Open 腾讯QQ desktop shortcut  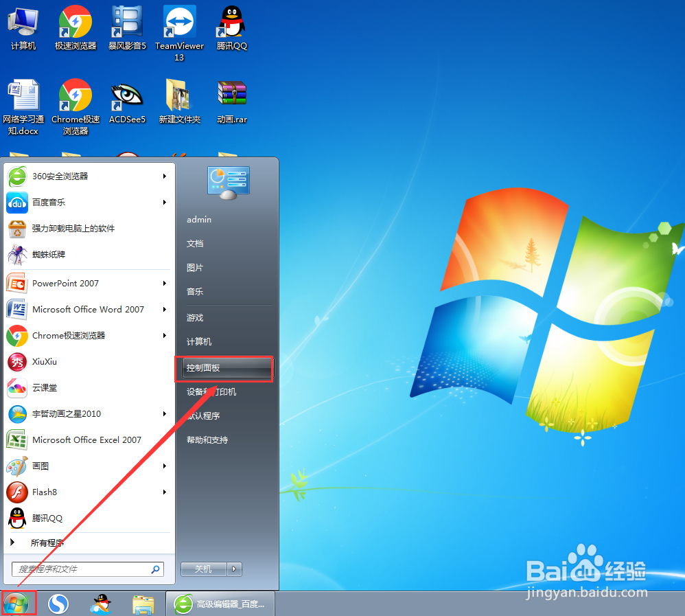(232, 29)
